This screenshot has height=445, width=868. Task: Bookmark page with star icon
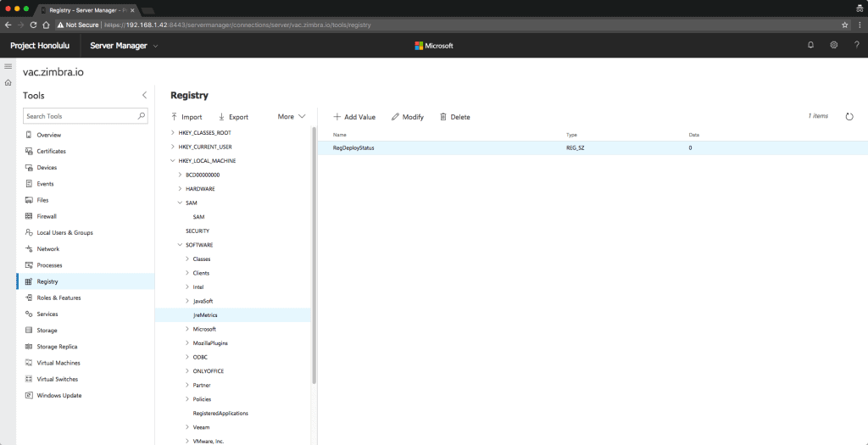(845, 25)
